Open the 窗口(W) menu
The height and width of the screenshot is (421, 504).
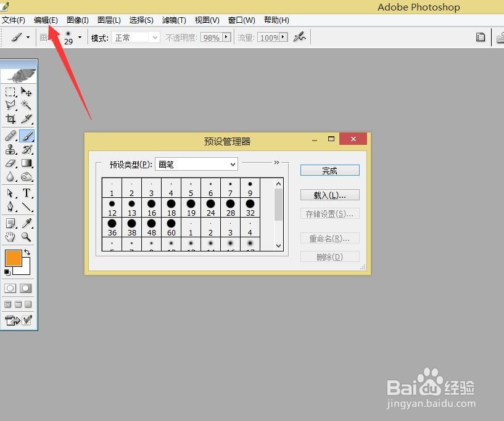241,20
